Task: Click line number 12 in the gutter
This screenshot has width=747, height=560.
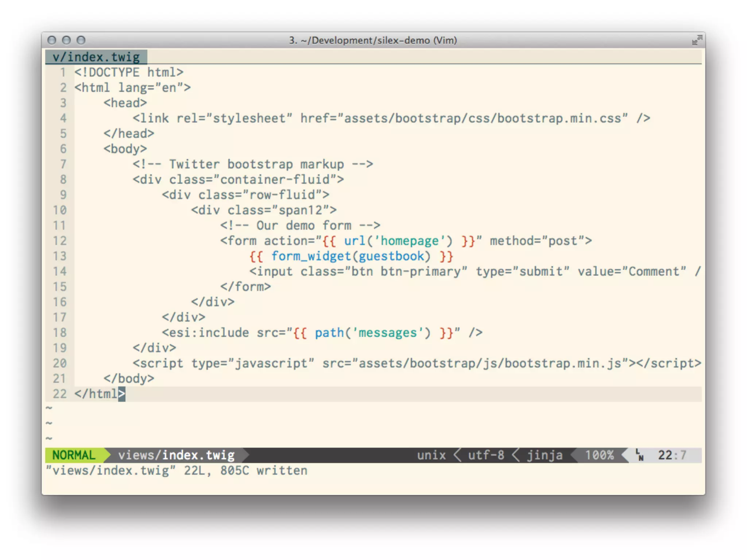Action: pyautogui.click(x=60, y=241)
